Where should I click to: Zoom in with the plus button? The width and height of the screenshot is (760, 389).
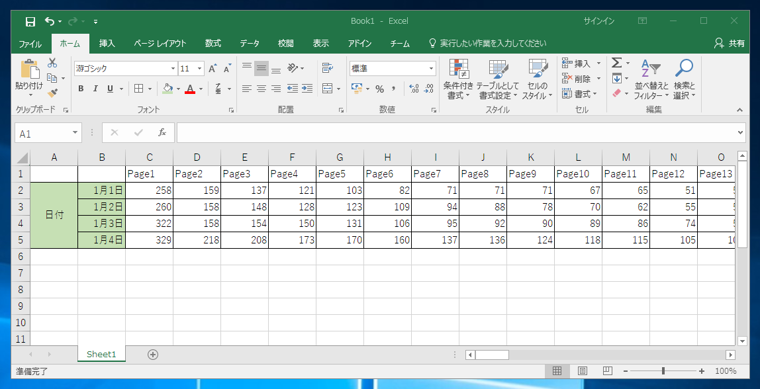point(701,371)
